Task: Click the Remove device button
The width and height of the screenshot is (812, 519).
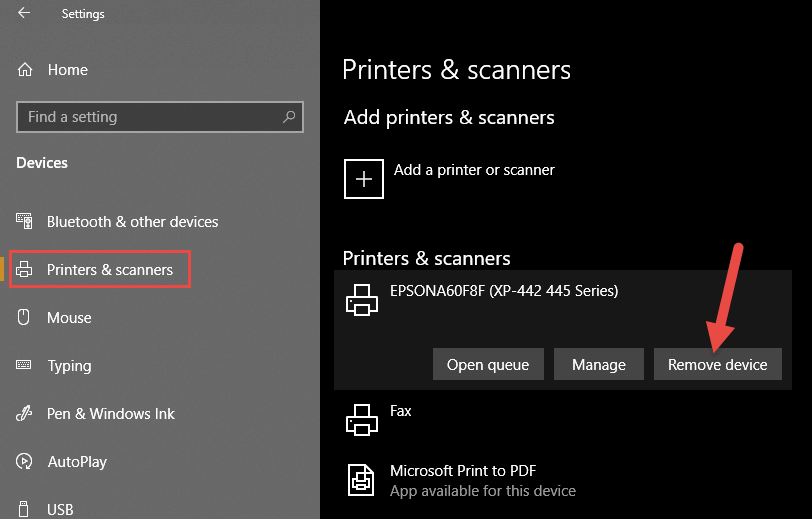Action: point(717,364)
